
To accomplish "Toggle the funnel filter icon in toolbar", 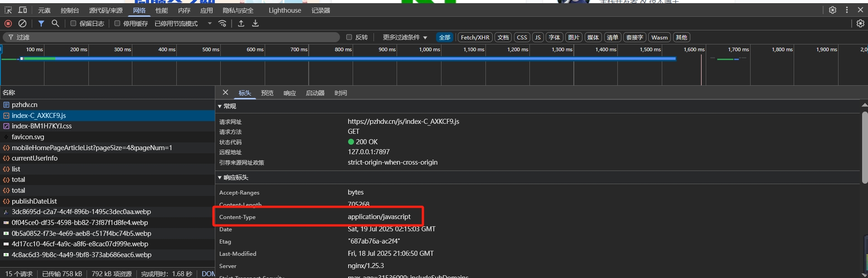I will 41,24.
